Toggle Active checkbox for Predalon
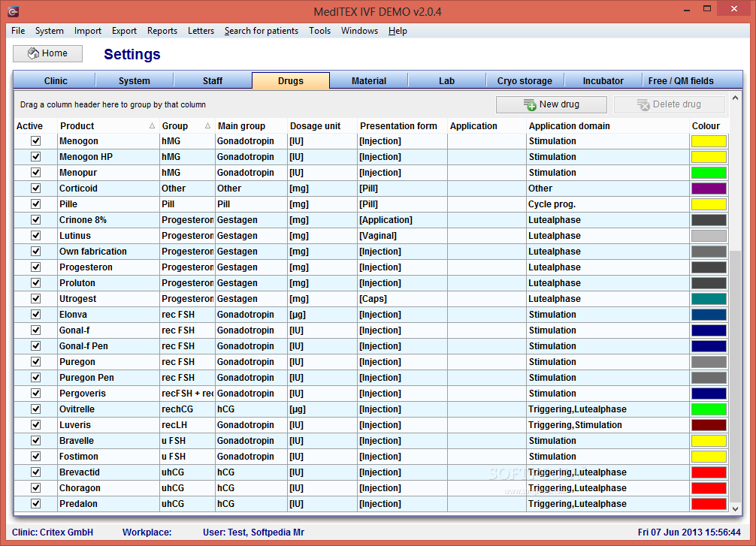 (x=35, y=503)
